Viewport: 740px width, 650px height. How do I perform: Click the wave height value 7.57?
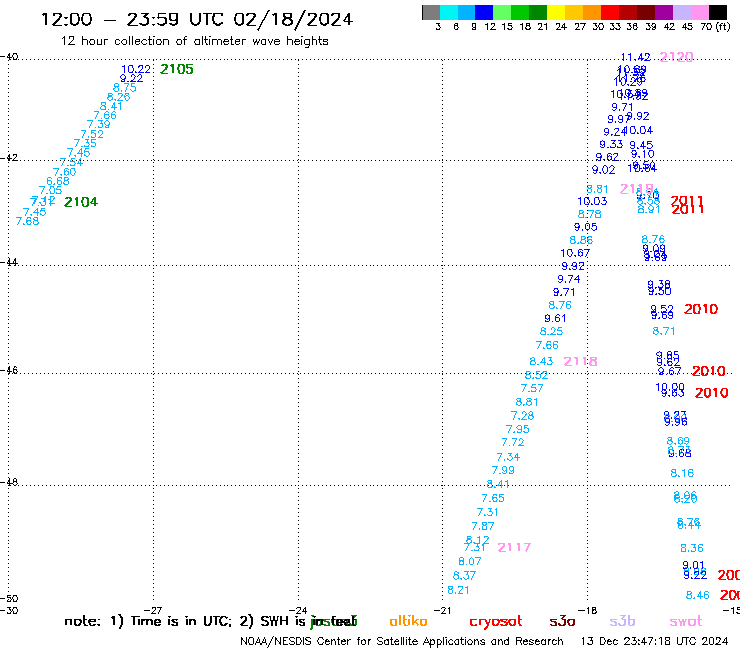(x=532, y=388)
